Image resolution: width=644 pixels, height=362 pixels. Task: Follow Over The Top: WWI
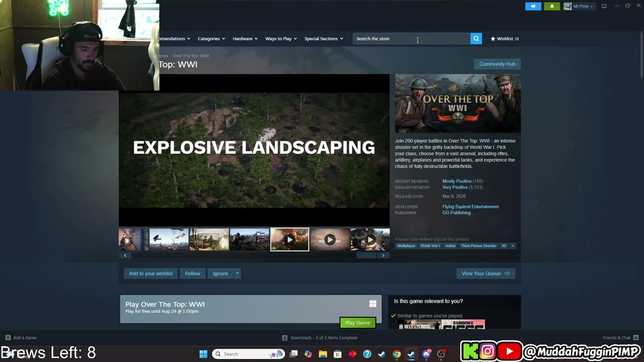point(193,274)
